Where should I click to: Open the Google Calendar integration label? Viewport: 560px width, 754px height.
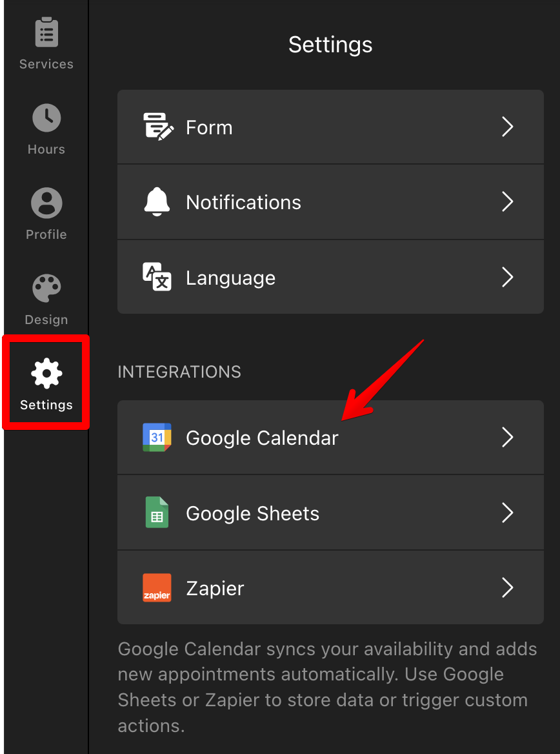coord(262,438)
